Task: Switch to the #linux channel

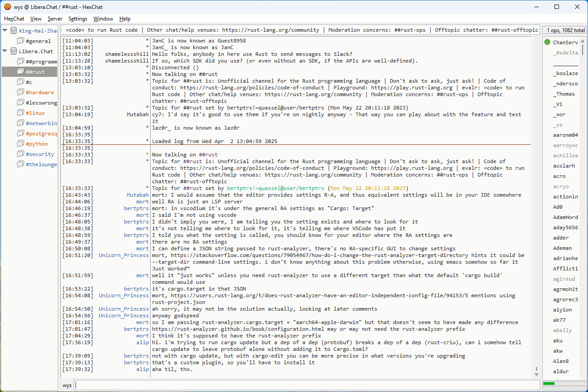Action: [35, 113]
